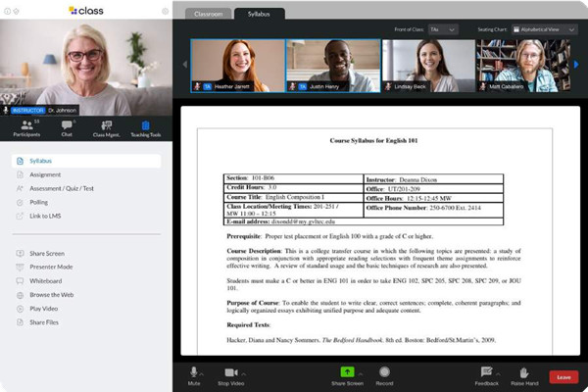The width and height of the screenshot is (588, 392).
Task: Select Assessment / Quiz / Test in sidebar
Action: 61,188
